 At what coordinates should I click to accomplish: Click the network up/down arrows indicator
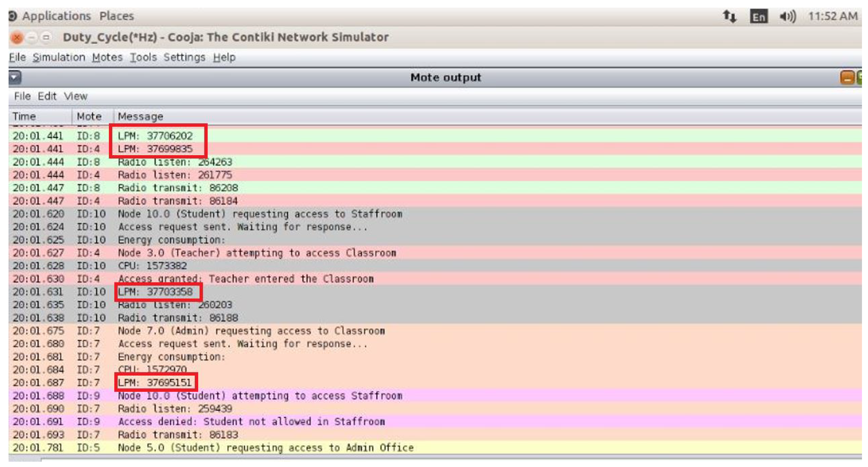pyautogui.click(x=729, y=16)
